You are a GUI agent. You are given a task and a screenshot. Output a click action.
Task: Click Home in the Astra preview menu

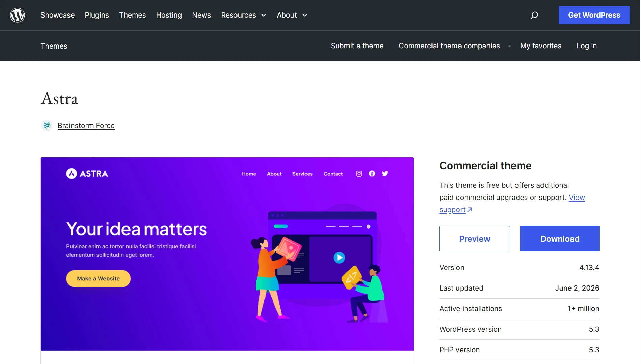click(249, 174)
